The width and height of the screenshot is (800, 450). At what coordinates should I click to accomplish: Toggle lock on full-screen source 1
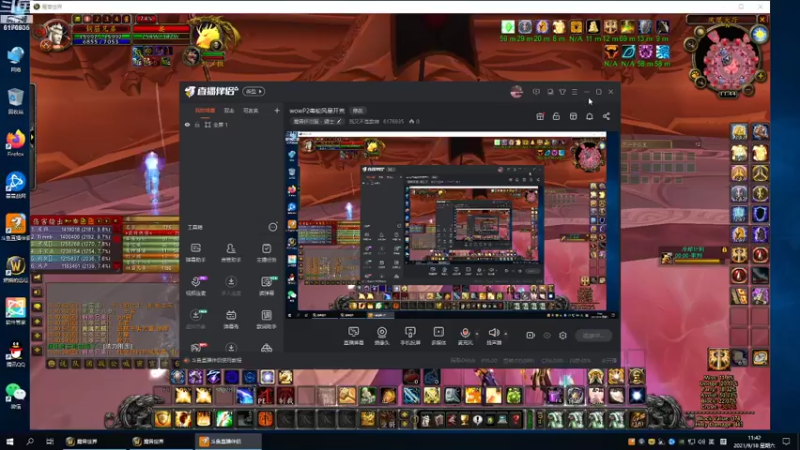pos(197,125)
